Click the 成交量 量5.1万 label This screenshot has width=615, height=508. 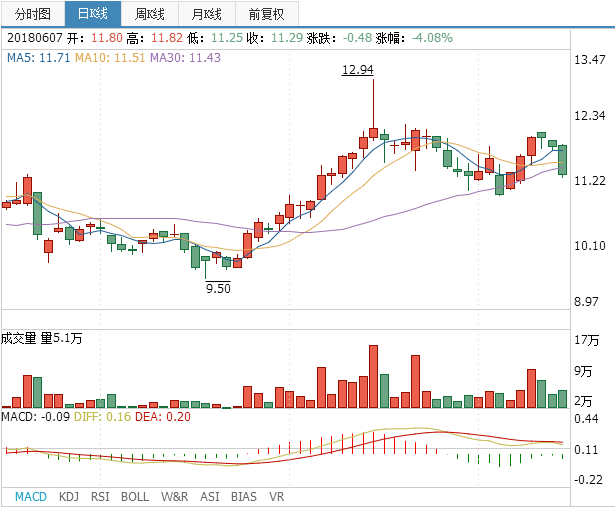click(x=42, y=338)
